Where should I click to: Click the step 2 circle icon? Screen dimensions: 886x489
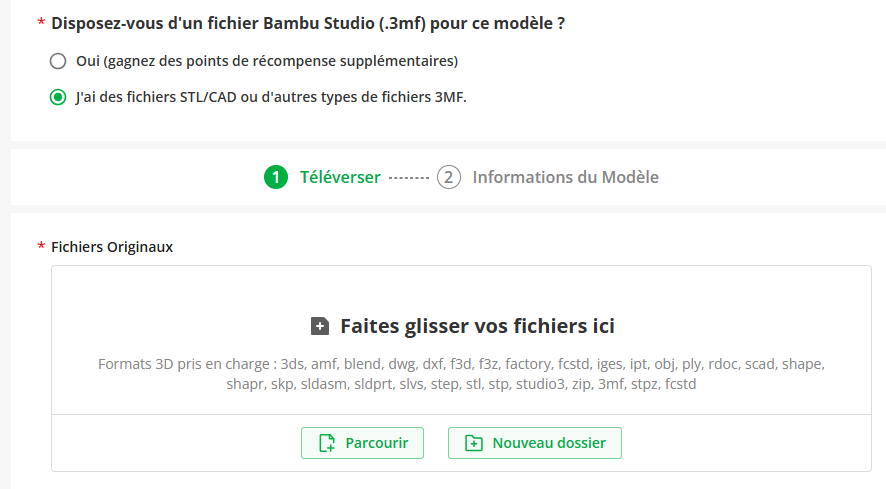[449, 177]
